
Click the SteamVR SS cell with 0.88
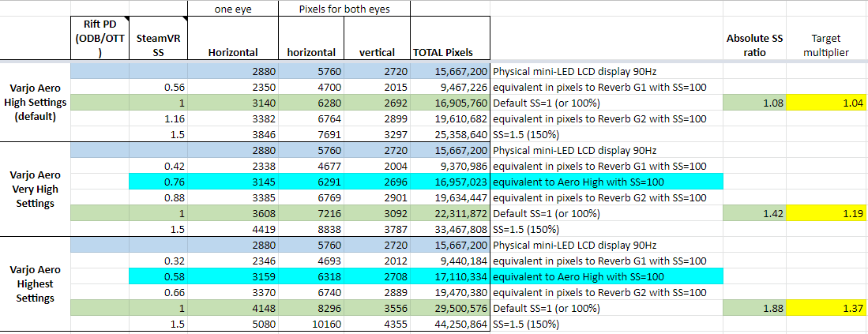point(159,197)
